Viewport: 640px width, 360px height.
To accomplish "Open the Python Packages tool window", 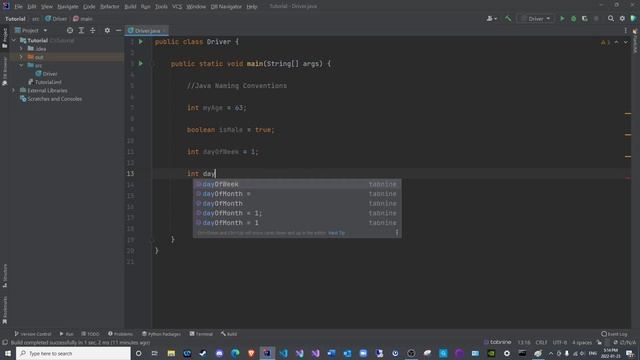I will coord(161,334).
